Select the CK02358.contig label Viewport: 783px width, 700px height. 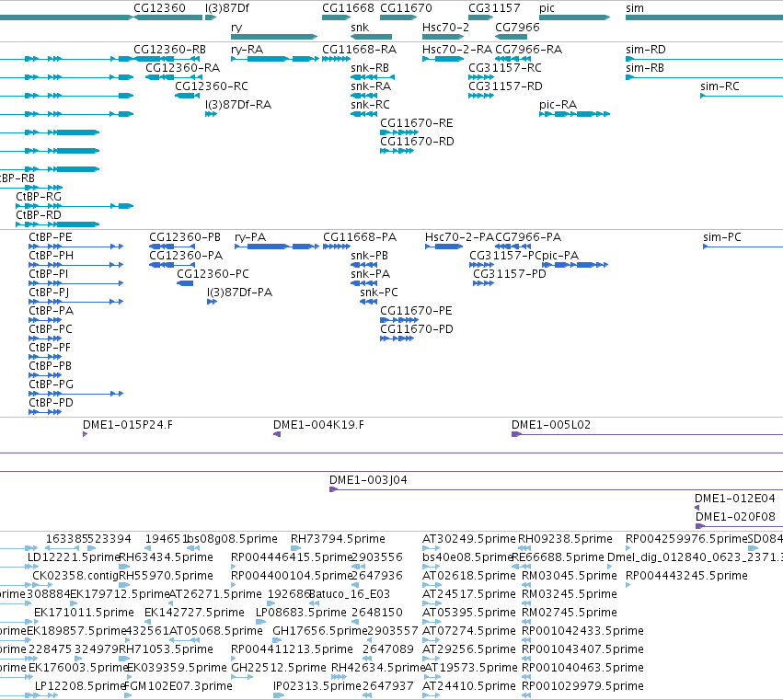click(x=75, y=576)
